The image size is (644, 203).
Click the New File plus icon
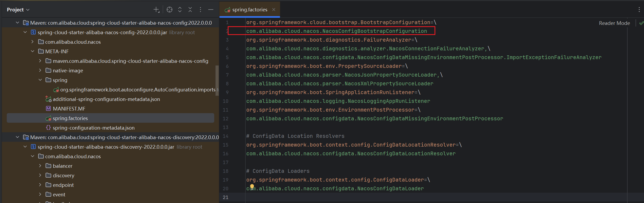click(156, 10)
